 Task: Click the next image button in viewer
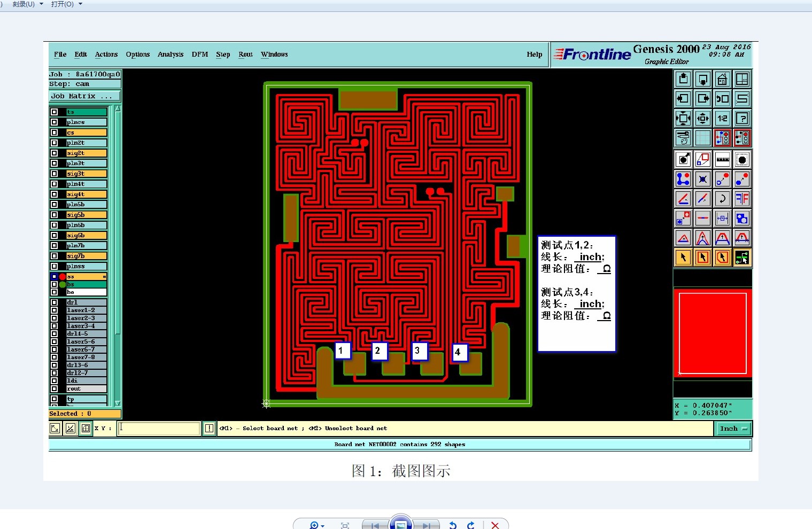pos(426,525)
